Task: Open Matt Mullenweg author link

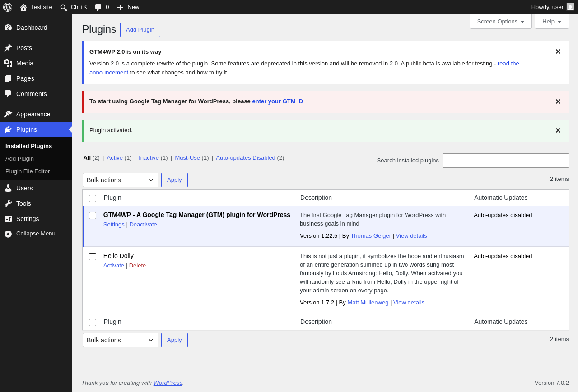Action: (x=368, y=303)
